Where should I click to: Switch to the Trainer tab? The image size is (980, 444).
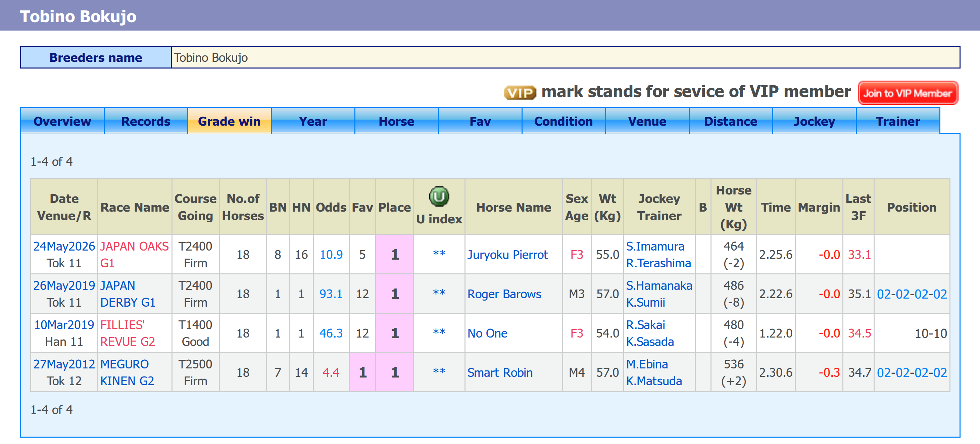pyautogui.click(x=898, y=121)
